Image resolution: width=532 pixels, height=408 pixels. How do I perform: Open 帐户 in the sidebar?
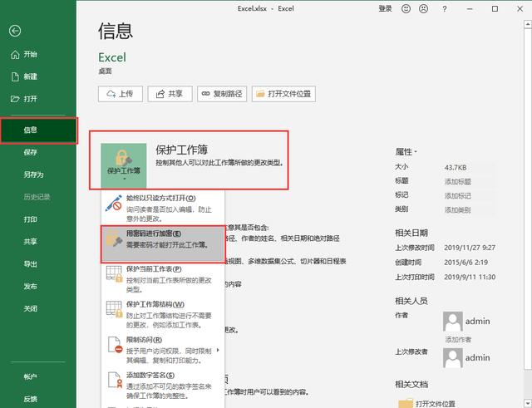pos(39,376)
